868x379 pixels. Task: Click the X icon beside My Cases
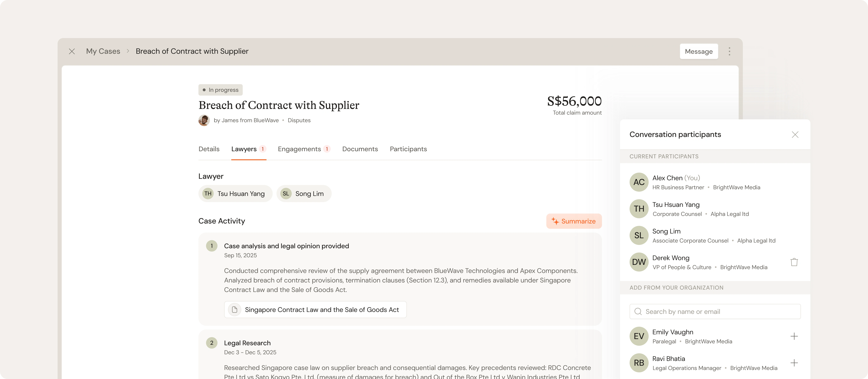click(72, 51)
